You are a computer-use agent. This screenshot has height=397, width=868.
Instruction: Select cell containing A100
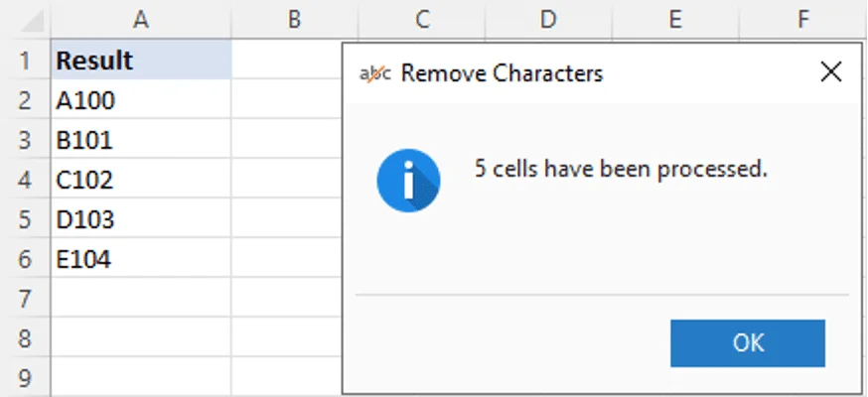[140, 100]
